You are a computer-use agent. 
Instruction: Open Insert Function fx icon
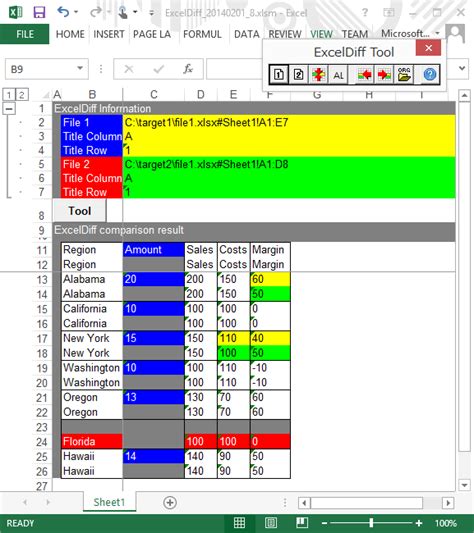coord(188,69)
